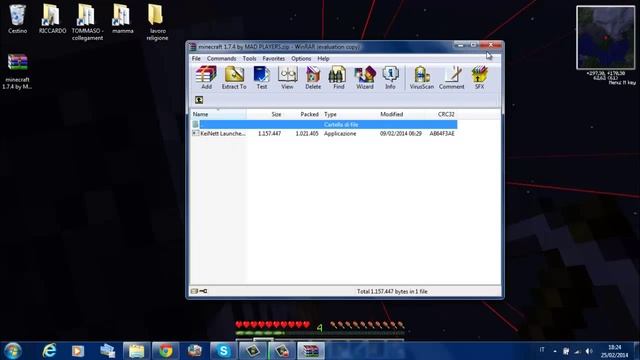Viewport: 640px width, 360px height.
Task: Sort by the Size column header
Action: coord(265,114)
